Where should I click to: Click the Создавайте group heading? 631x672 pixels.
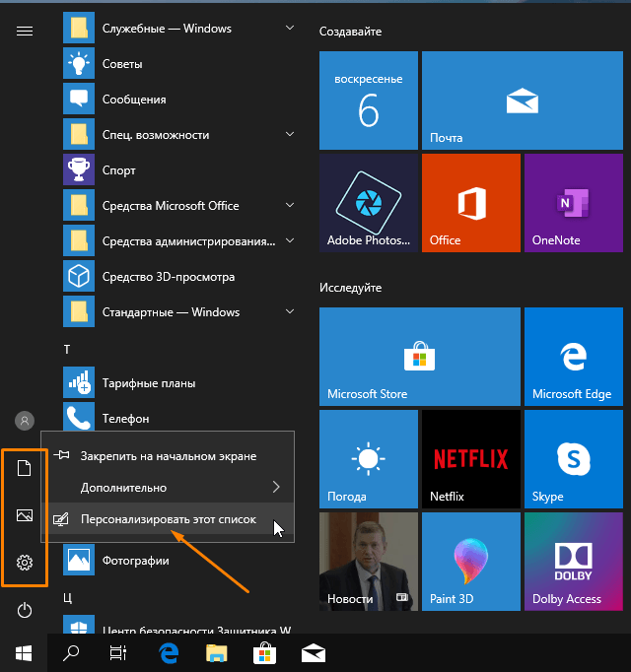(x=350, y=32)
